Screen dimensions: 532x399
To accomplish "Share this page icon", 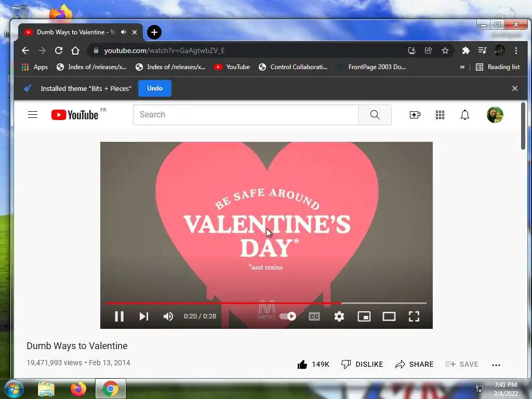I will 429,50.
